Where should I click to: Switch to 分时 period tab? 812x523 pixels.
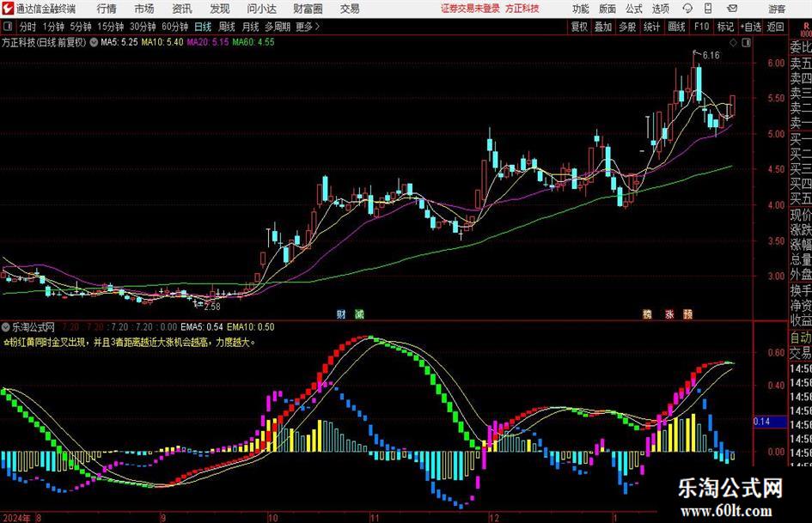click(x=27, y=27)
